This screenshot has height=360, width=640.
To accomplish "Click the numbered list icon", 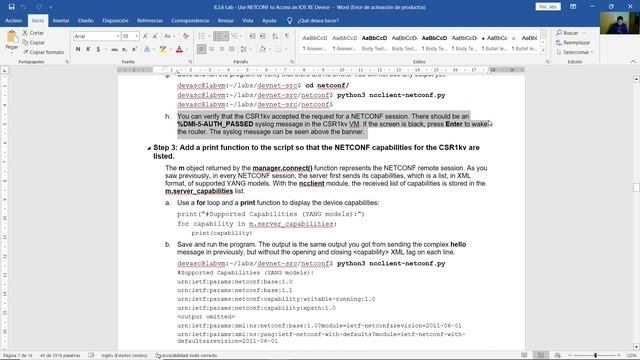I will coord(219,36).
